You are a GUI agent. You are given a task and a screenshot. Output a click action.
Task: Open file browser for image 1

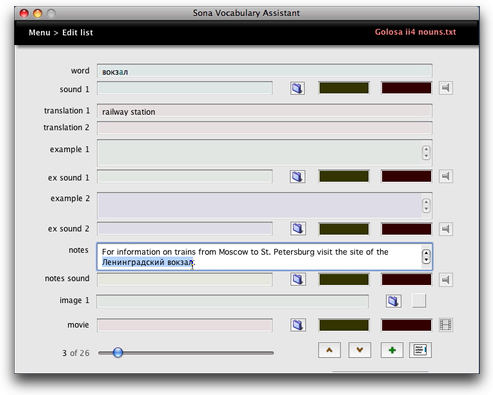[x=394, y=301]
